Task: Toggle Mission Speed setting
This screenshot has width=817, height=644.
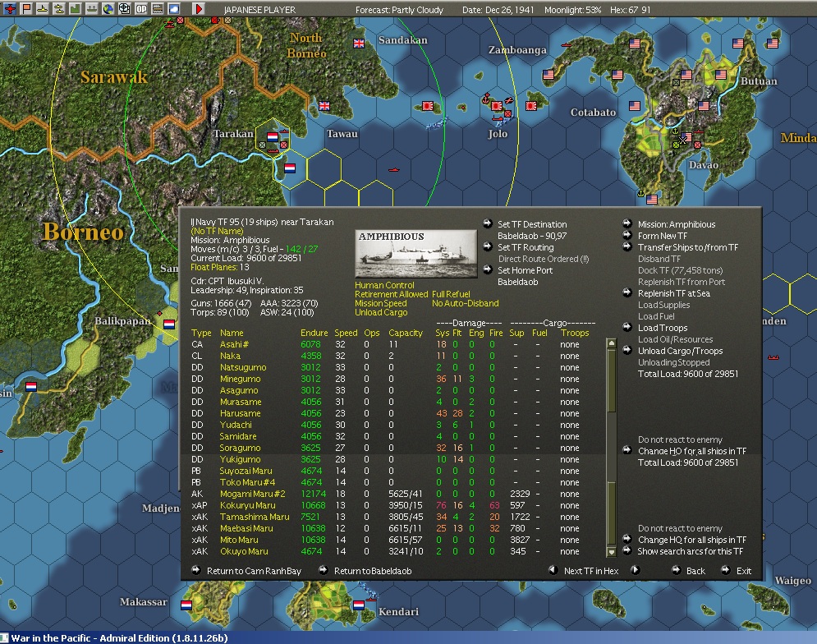Action: pyautogui.click(x=381, y=303)
